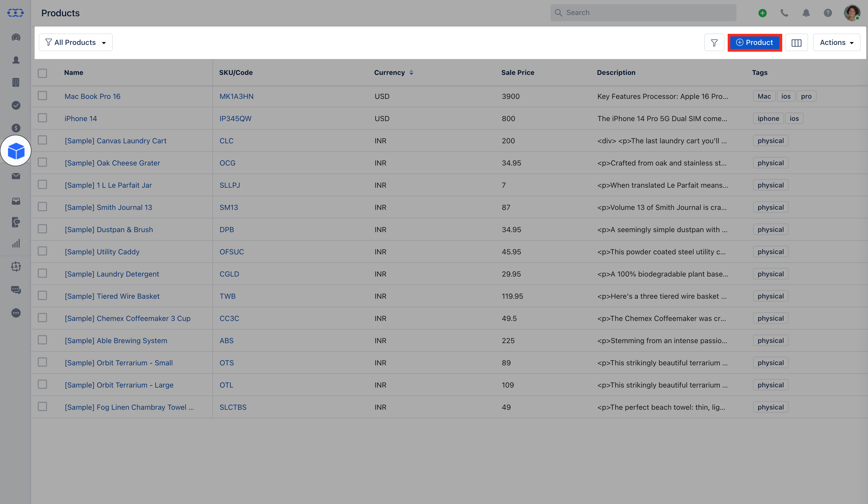Image resolution: width=868 pixels, height=504 pixels.
Task: Check the Smith Journal 13 row checkbox
Action: (x=42, y=207)
